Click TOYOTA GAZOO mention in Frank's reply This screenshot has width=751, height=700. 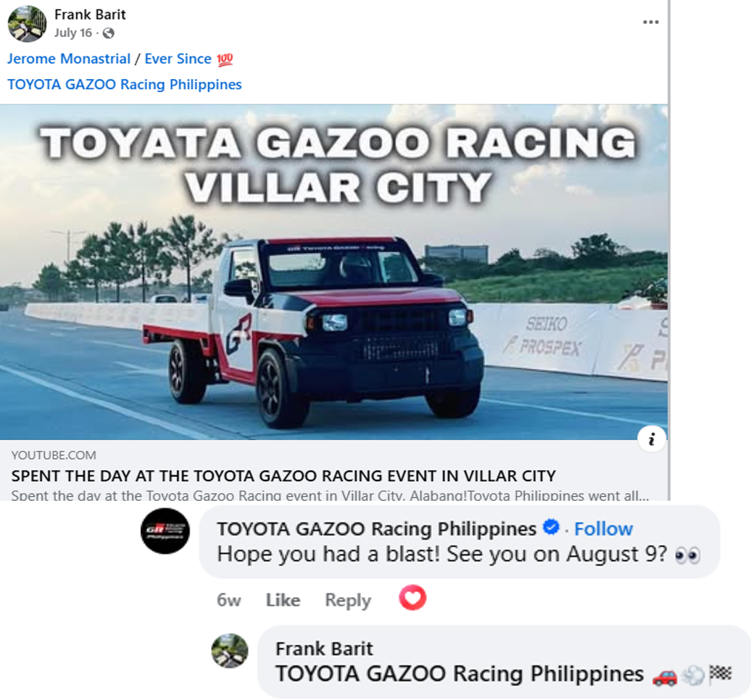(x=460, y=674)
